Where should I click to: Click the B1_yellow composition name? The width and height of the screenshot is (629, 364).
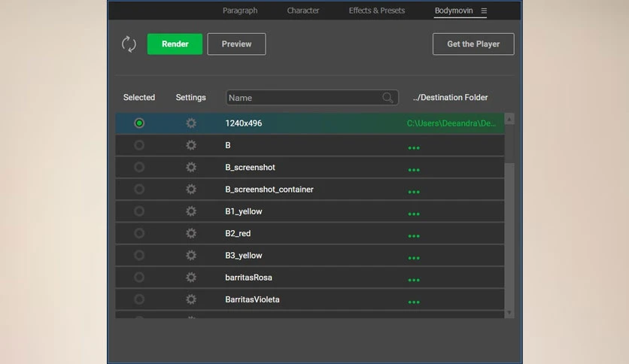click(x=244, y=211)
